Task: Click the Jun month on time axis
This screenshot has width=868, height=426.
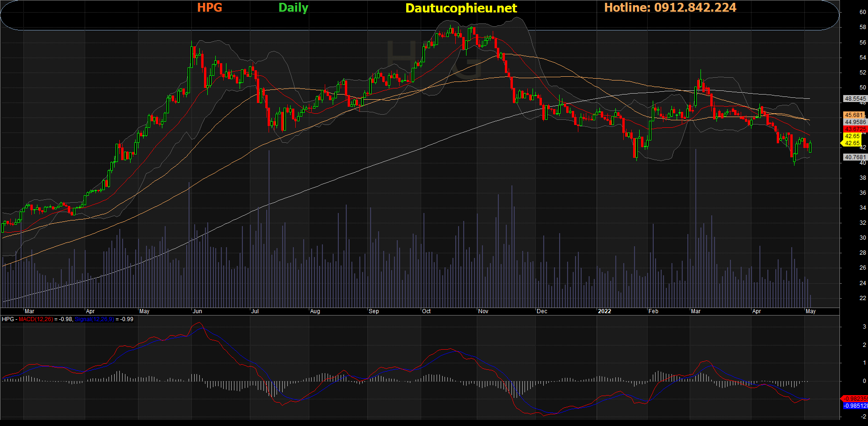Action: click(x=197, y=311)
